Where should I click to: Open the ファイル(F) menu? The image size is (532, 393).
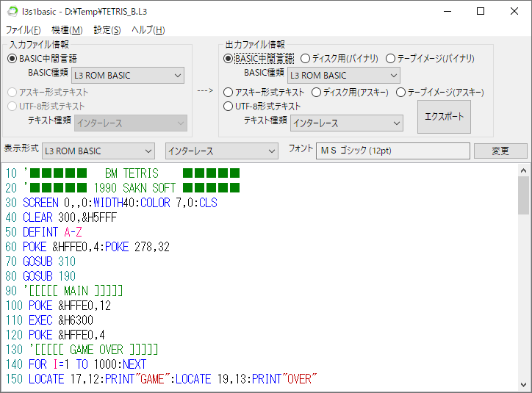[23, 30]
